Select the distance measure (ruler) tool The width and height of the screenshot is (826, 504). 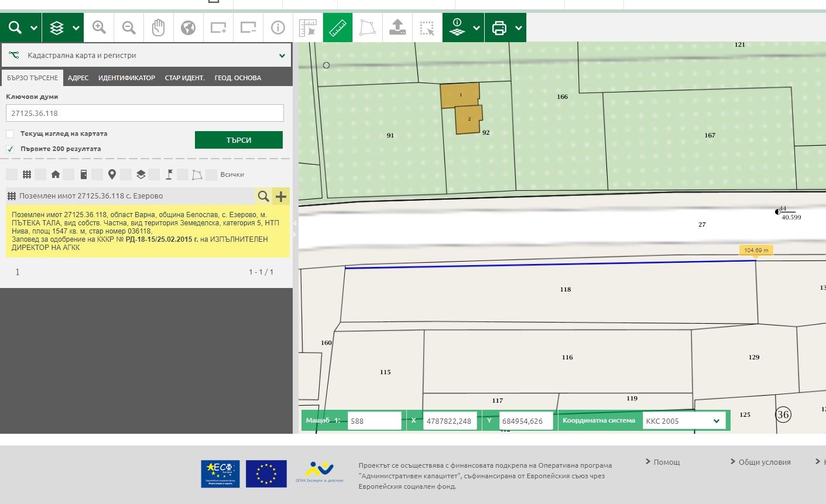[x=337, y=27]
